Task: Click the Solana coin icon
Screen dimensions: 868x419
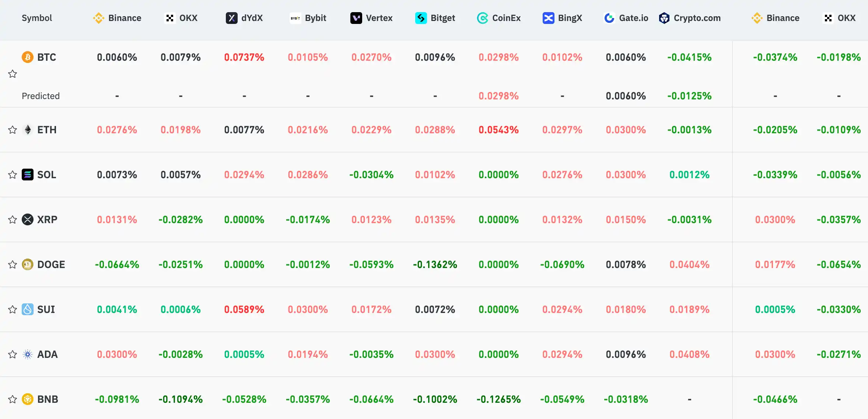Action: pos(28,175)
